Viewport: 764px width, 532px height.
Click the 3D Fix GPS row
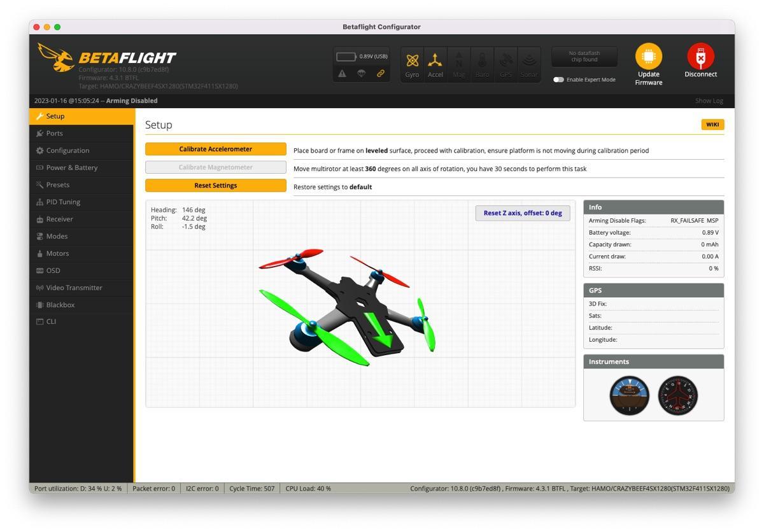click(653, 304)
